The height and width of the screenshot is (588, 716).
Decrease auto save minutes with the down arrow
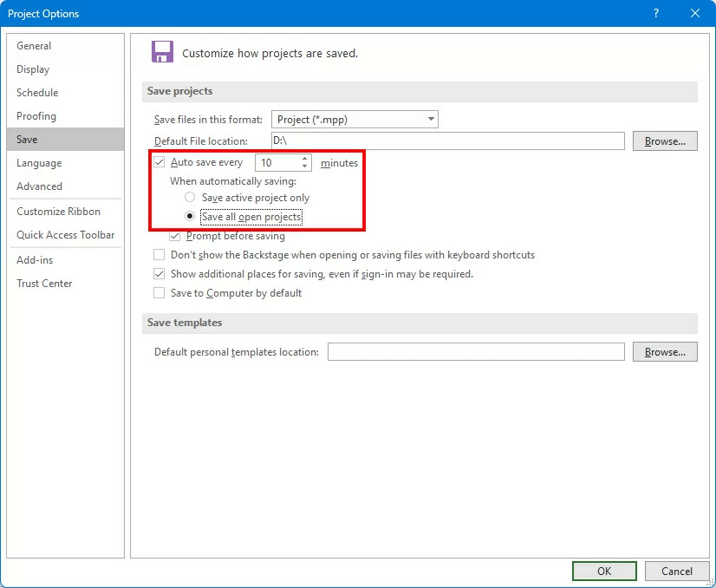[x=304, y=166]
